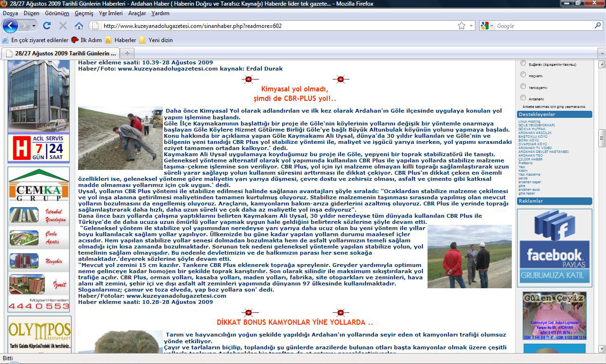
Task: Open the Haberler feed bookmark
Action: coord(121,40)
